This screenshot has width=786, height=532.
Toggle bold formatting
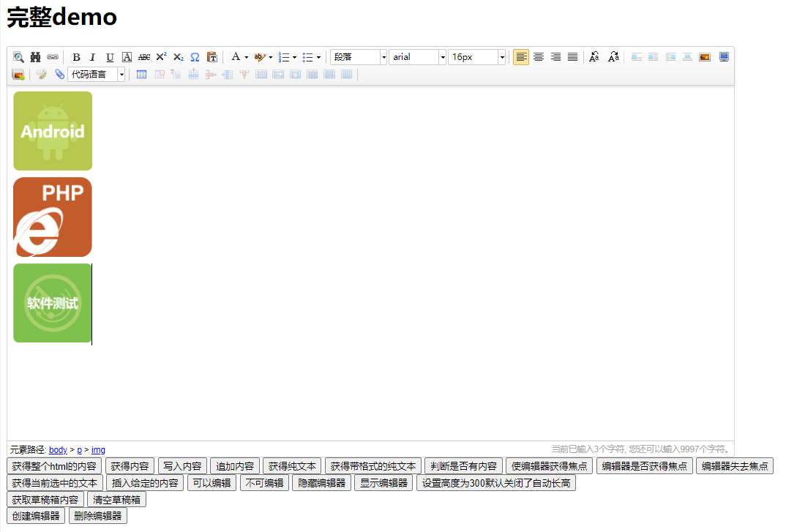pos(76,57)
